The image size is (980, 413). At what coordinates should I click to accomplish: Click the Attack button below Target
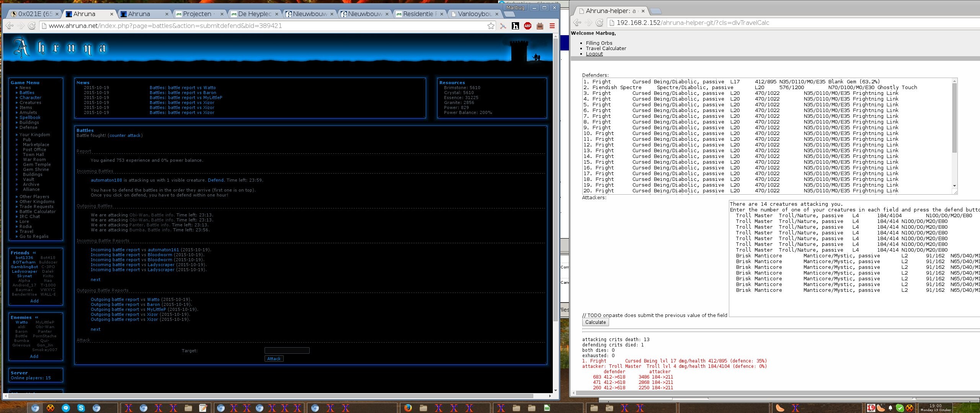(x=274, y=359)
